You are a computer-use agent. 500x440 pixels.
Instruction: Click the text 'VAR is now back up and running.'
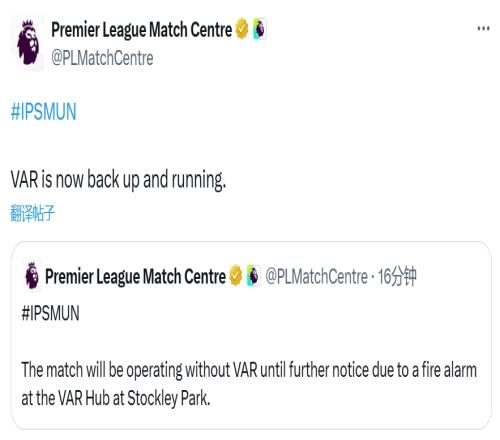pos(118,179)
